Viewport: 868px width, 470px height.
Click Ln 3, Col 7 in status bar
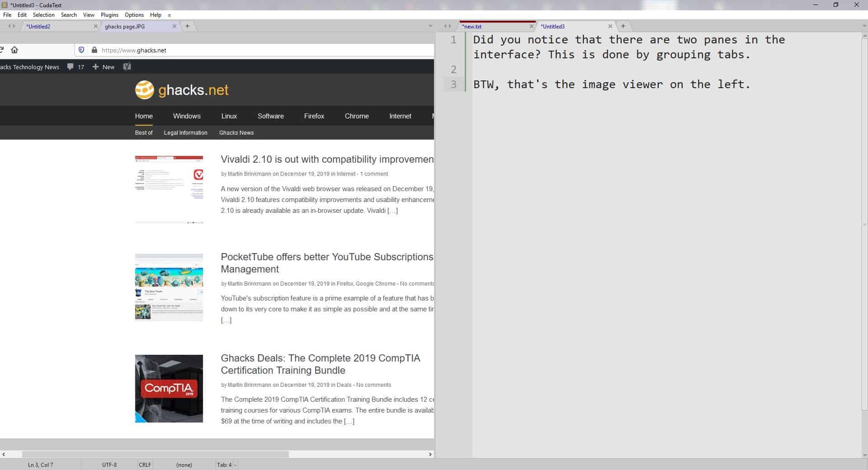click(x=41, y=465)
